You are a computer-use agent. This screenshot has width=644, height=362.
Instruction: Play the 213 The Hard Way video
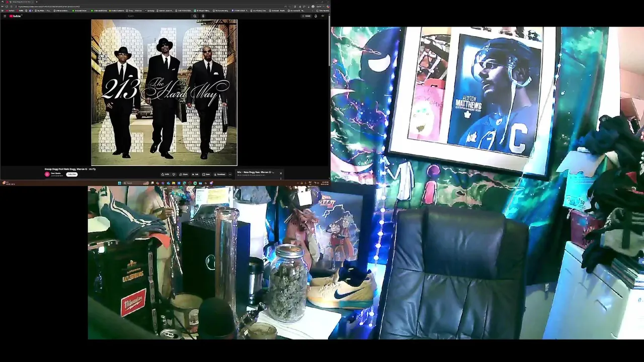coord(164,93)
